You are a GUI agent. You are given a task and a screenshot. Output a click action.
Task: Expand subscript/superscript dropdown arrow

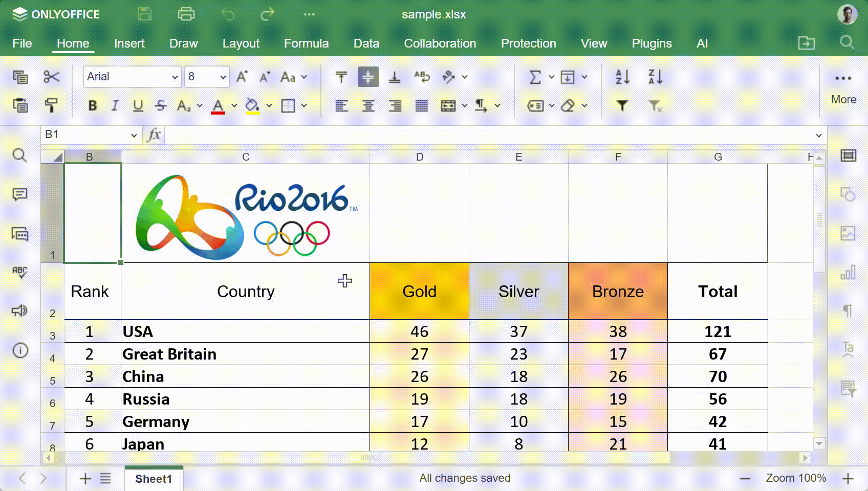pyautogui.click(x=200, y=106)
